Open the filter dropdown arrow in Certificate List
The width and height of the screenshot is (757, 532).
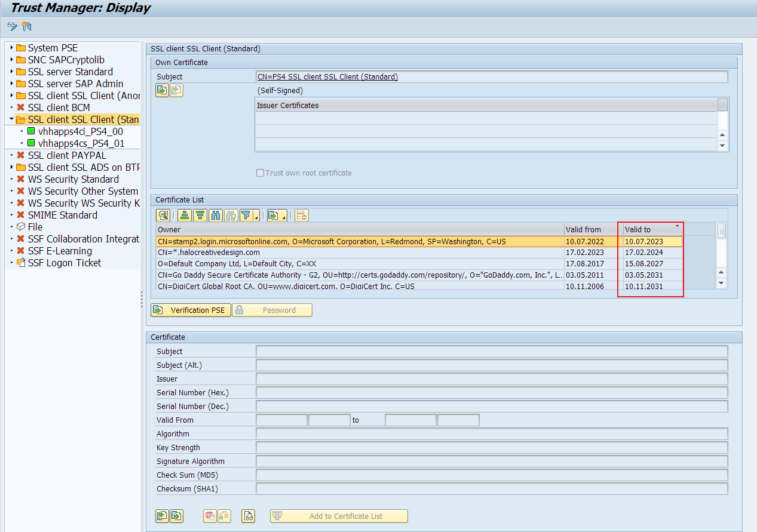coord(256,217)
